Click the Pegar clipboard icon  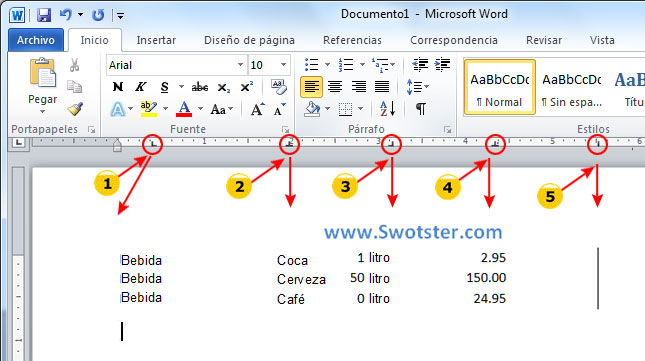[x=42, y=73]
